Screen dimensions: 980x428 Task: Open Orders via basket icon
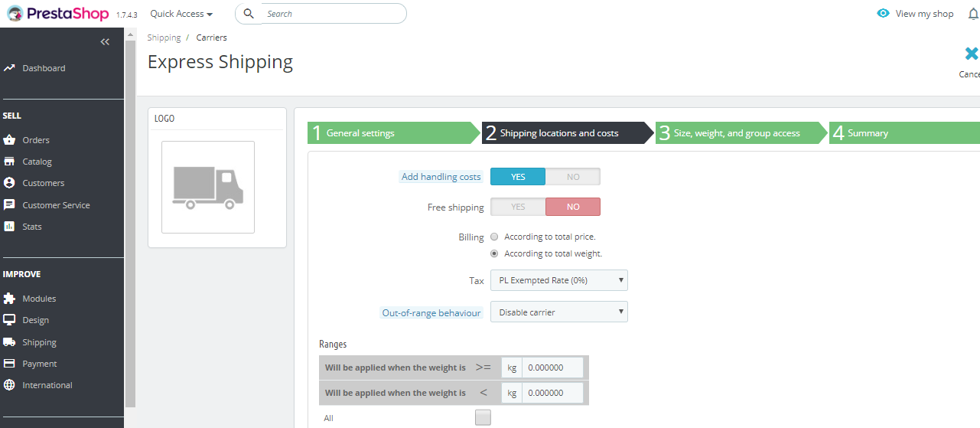[9, 140]
